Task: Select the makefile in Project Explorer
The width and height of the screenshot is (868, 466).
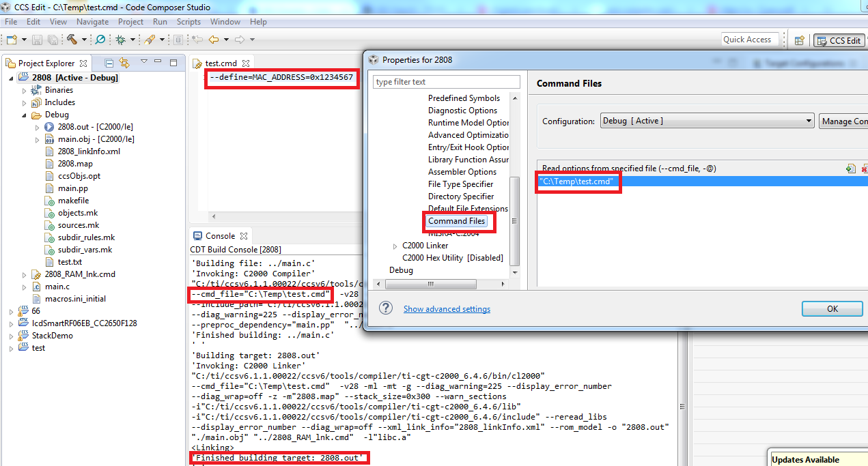Action: (73, 201)
